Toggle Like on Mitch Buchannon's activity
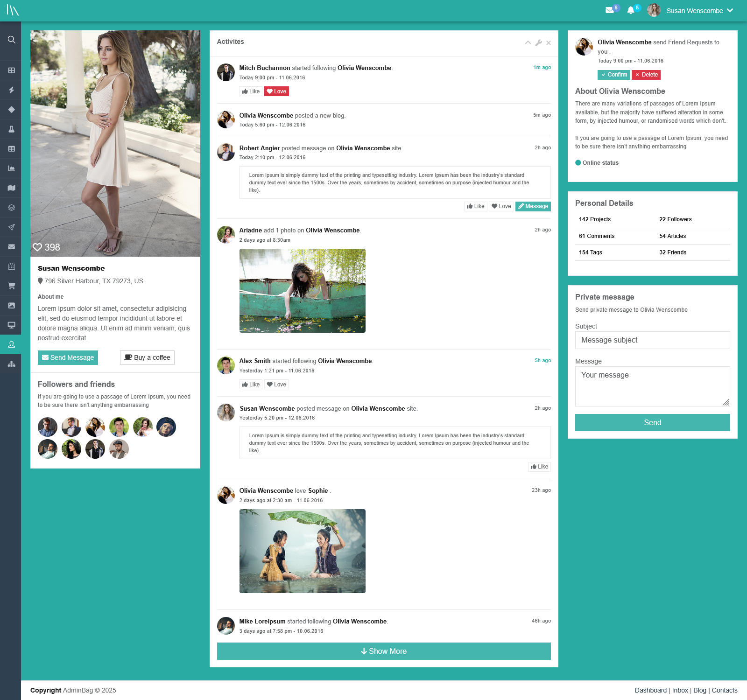The image size is (747, 700). [251, 91]
